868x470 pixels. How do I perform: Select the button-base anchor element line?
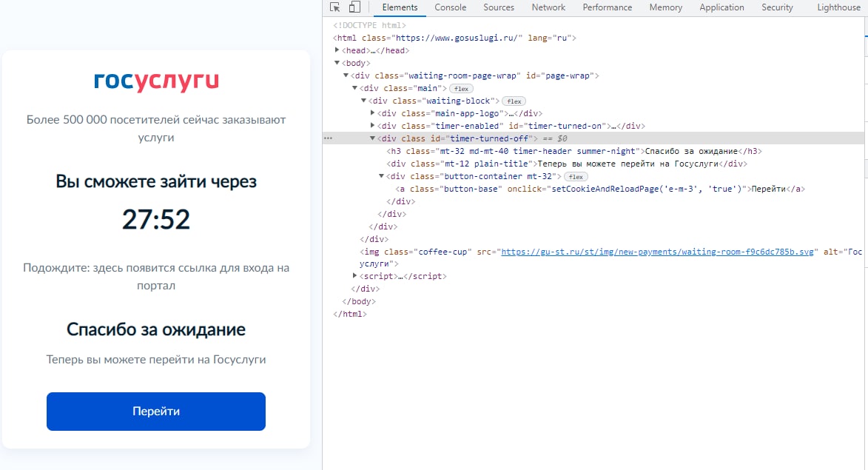click(600, 189)
